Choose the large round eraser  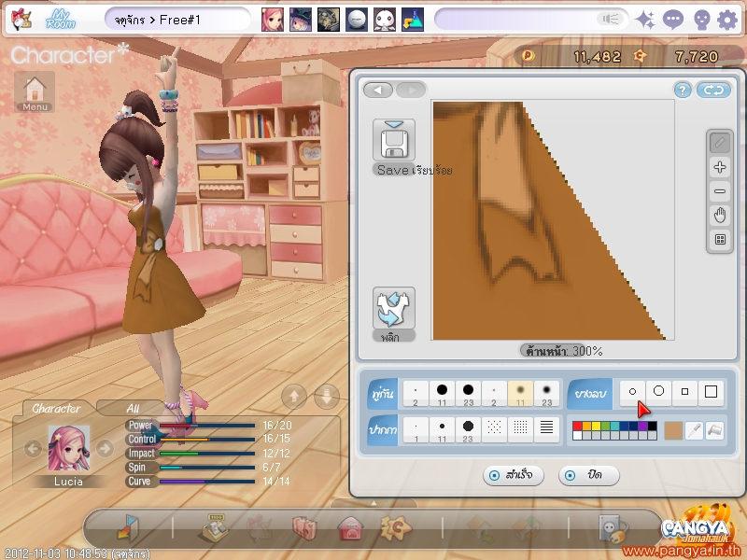pyautogui.click(x=659, y=392)
